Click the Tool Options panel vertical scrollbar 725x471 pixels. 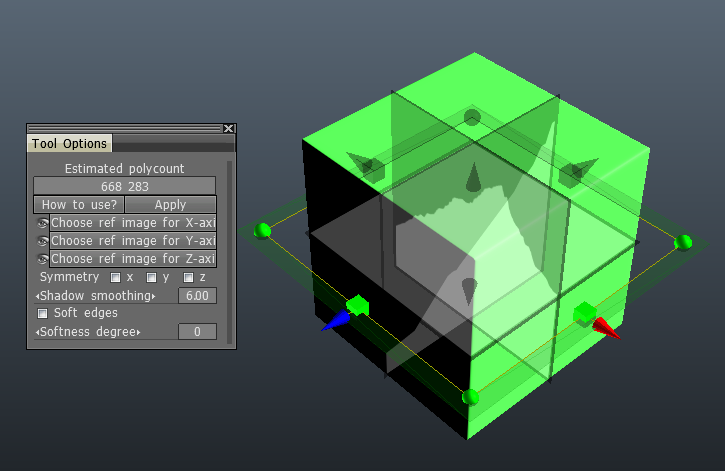(x=229, y=252)
